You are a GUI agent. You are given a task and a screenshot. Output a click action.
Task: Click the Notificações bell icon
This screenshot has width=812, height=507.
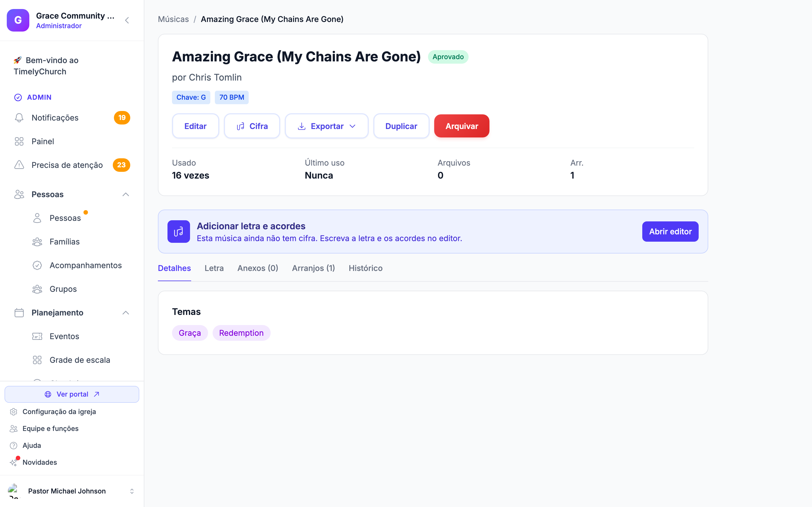[19, 118]
